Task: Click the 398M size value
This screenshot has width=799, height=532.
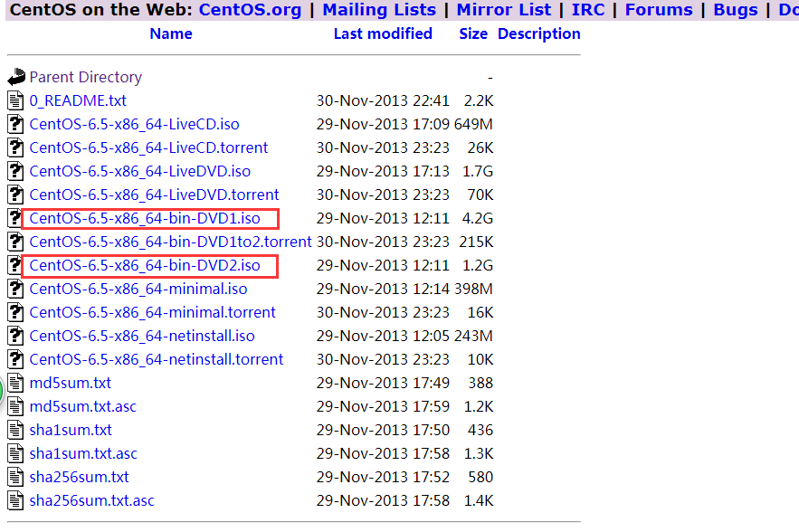Action: coord(473,289)
